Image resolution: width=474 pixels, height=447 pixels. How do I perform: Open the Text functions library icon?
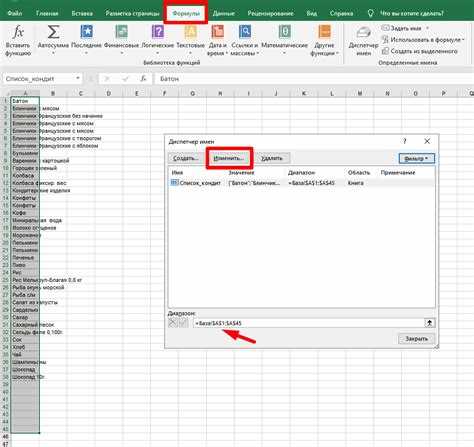pos(190,32)
